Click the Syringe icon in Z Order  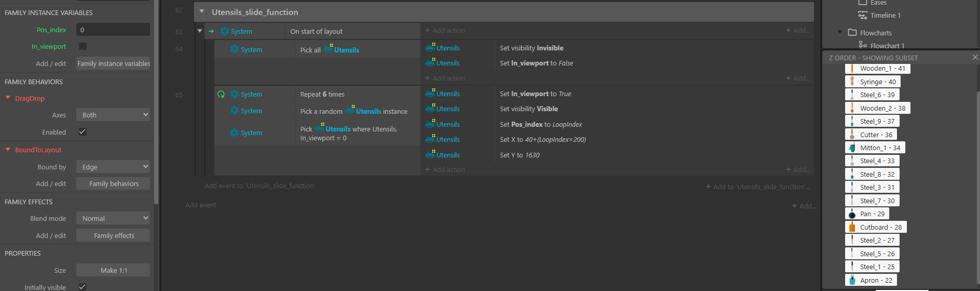pyautogui.click(x=852, y=82)
